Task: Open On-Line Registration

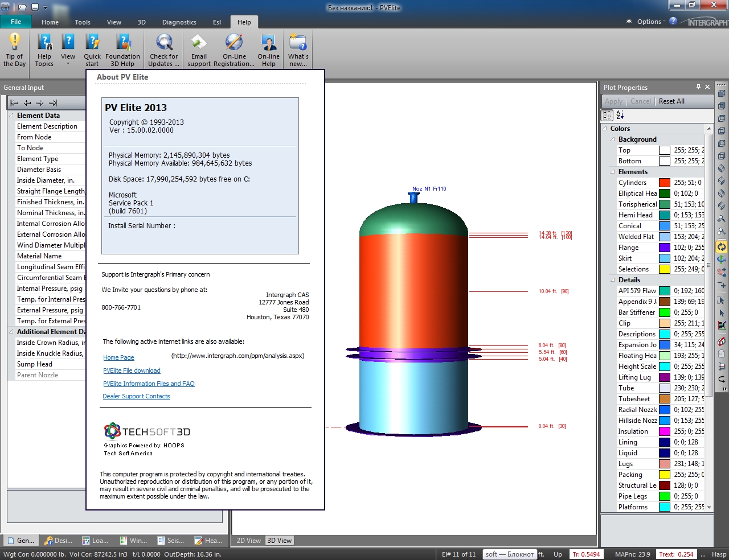Action: [x=234, y=50]
